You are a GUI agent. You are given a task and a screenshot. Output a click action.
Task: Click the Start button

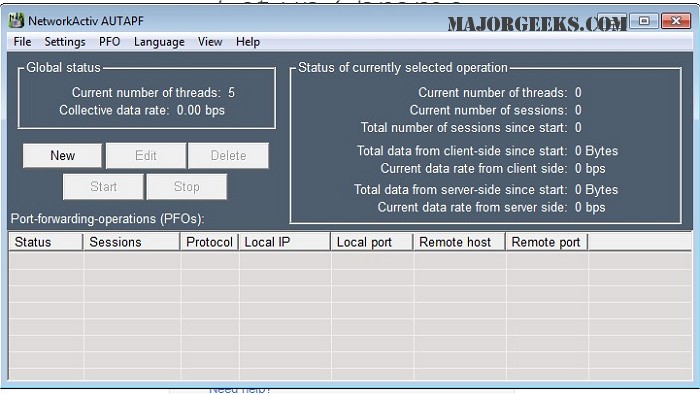pyautogui.click(x=103, y=187)
